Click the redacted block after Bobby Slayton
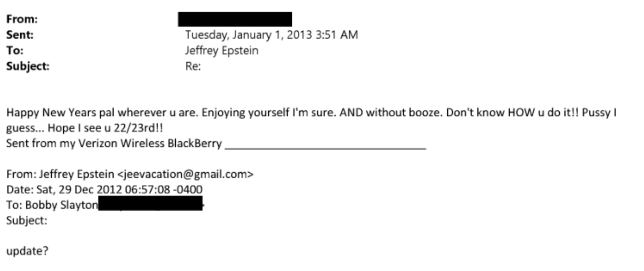 150,204
